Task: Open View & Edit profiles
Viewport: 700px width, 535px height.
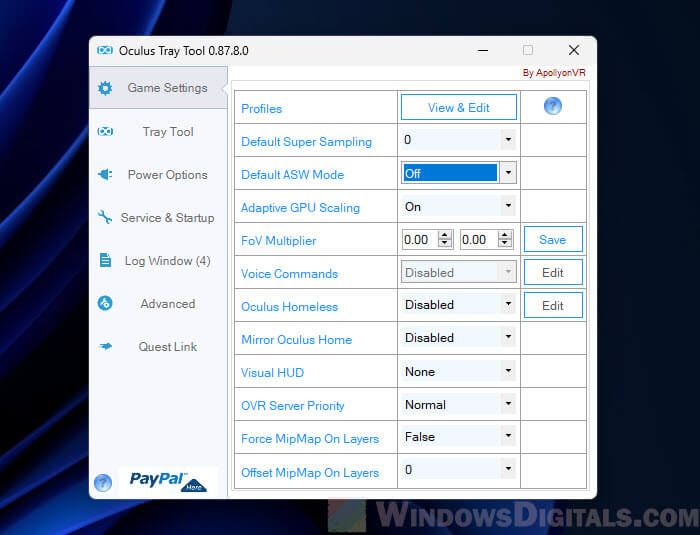Action: [x=458, y=107]
